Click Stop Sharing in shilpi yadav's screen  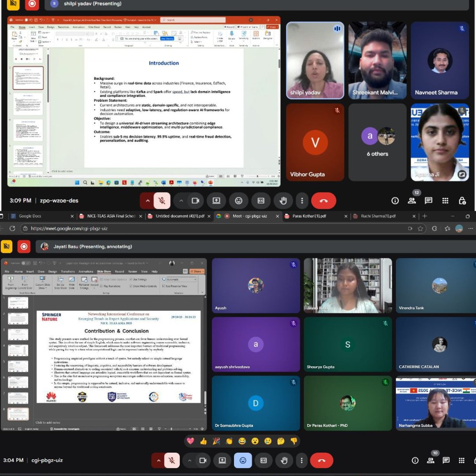pyautogui.click(x=167, y=38)
